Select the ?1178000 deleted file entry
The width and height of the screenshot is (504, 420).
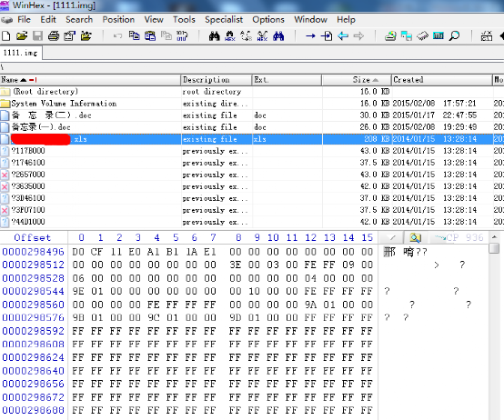click(252, 151)
